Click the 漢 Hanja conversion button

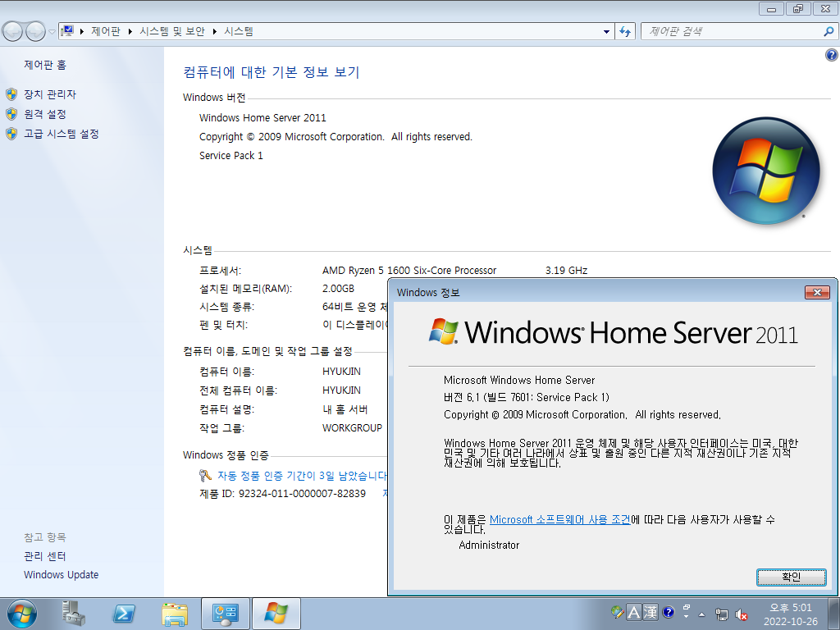pyautogui.click(x=651, y=612)
